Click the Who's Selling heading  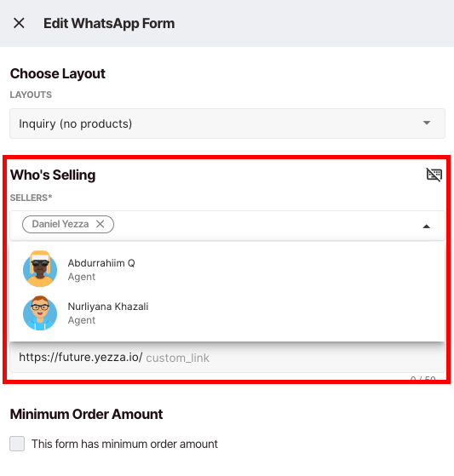(x=53, y=175)
